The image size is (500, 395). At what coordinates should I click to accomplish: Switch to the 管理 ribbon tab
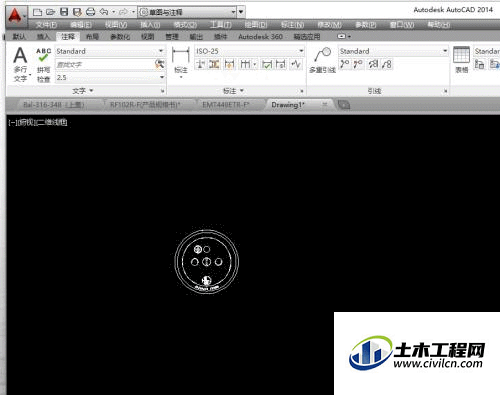pyautogui.click(x=172, y=37)
